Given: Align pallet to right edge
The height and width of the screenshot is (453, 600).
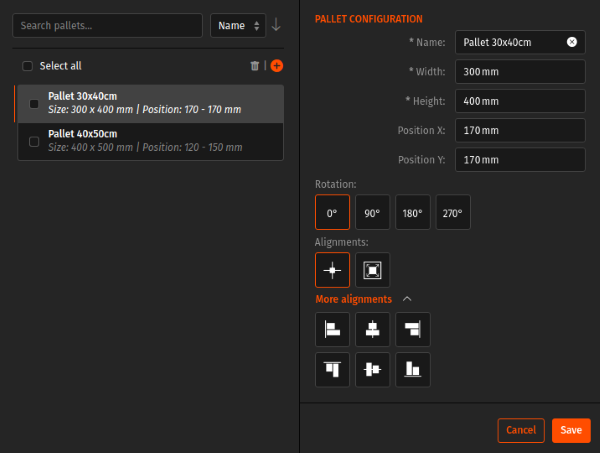Looking at the screenshot, I should click(x=412, y=329).
